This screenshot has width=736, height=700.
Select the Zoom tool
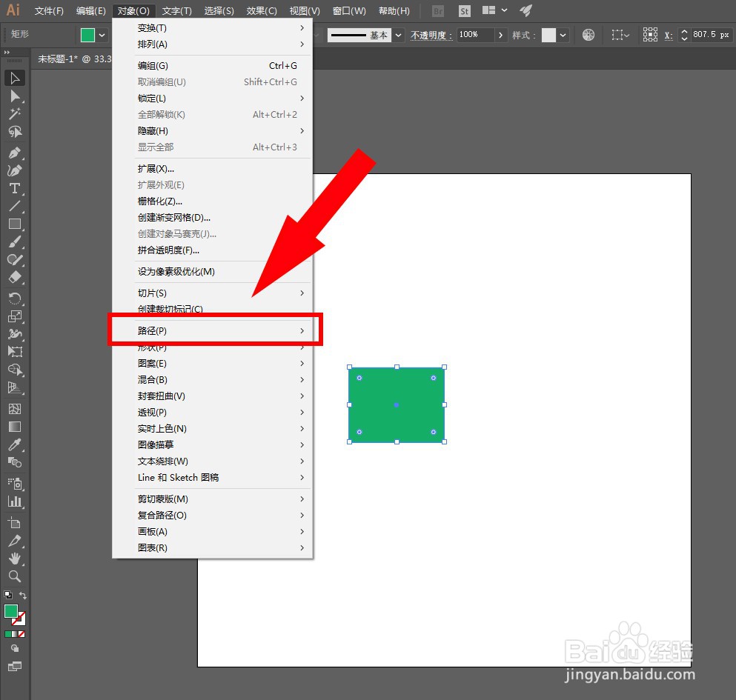pos(15,576)
